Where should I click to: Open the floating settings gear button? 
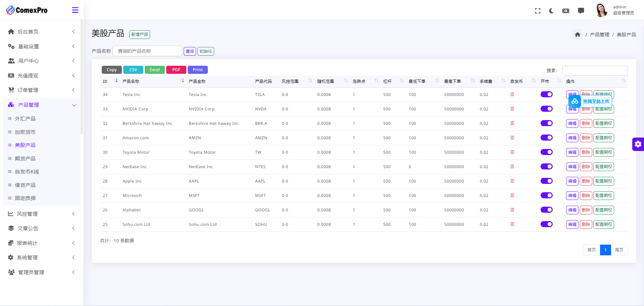(638, 144)
